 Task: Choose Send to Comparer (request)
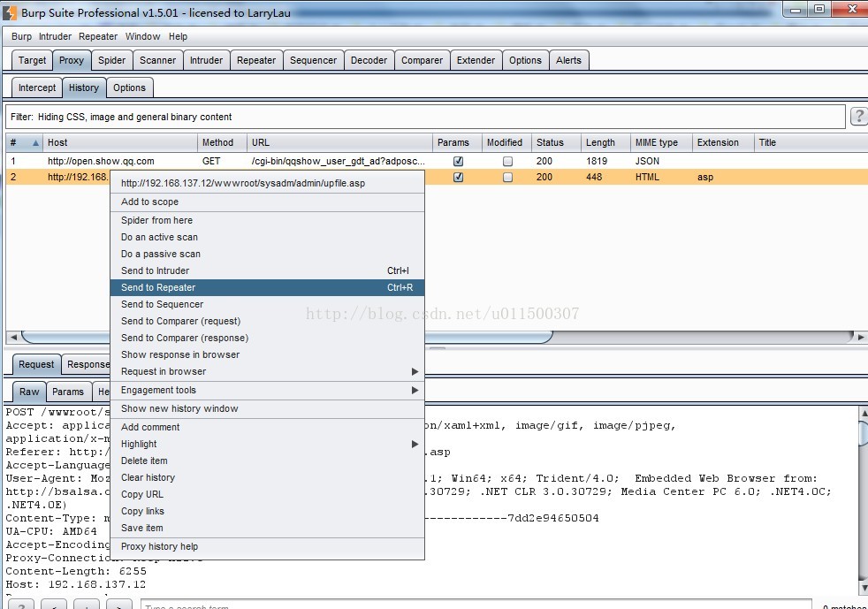pyautogui.click(x=267, y=321)
